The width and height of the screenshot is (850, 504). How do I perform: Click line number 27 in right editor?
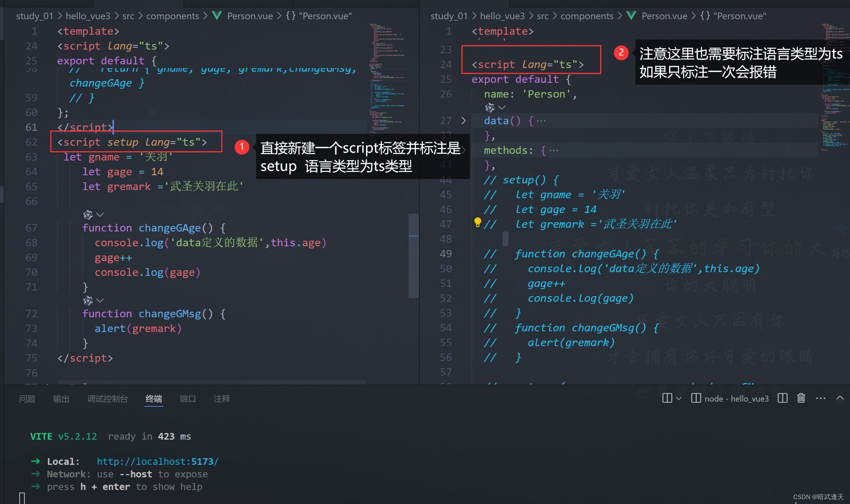coord(446,121)
